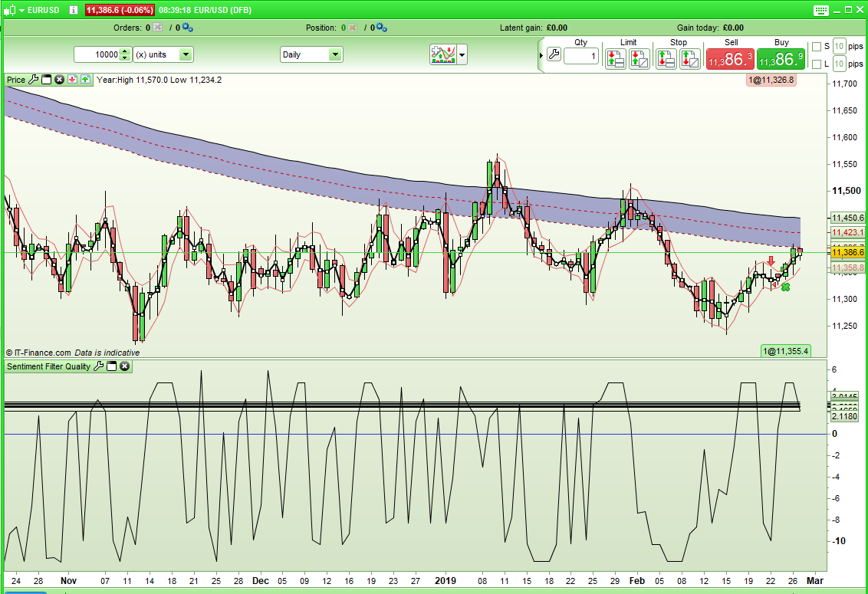The height and width of the screenshot is (594, 868).
Task: Click the Price panel label
Action: click(x=16, y=80)
